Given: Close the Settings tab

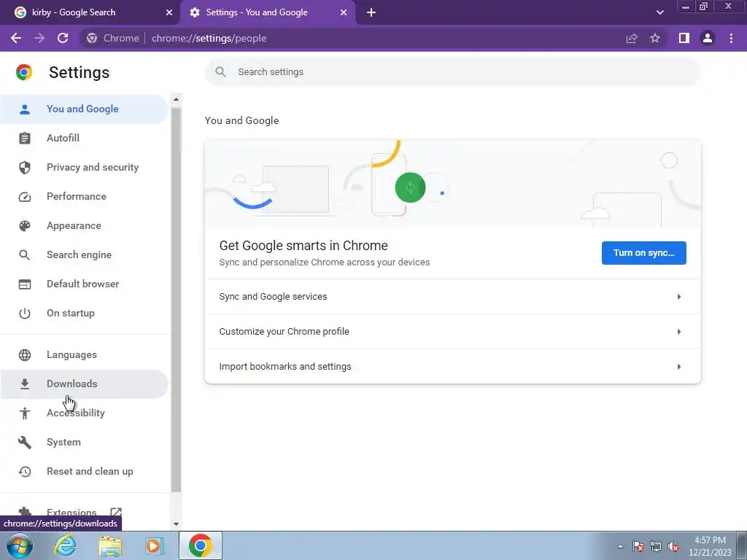Looking at the screenshot, I should click(x=344, y=12).
